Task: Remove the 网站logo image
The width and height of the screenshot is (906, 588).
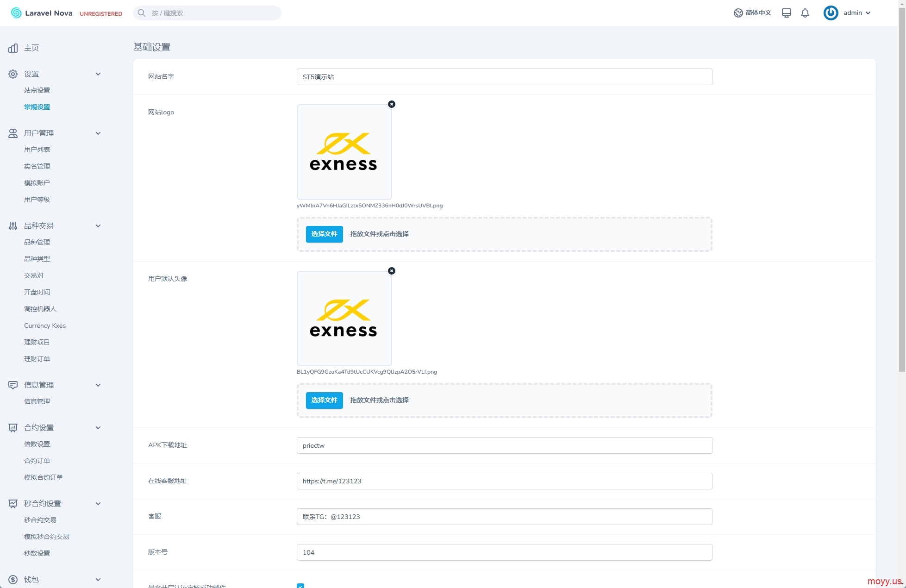Action: click(392, 104)
